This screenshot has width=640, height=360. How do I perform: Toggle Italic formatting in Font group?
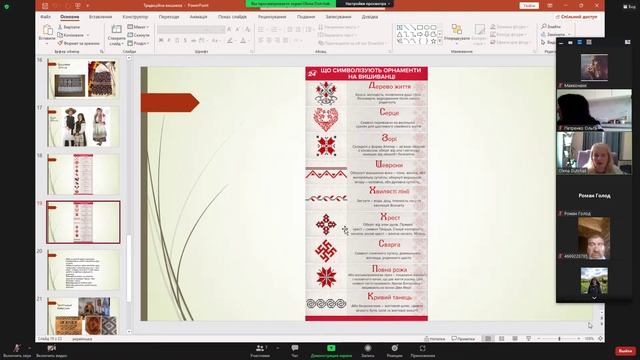click(169, 40)
